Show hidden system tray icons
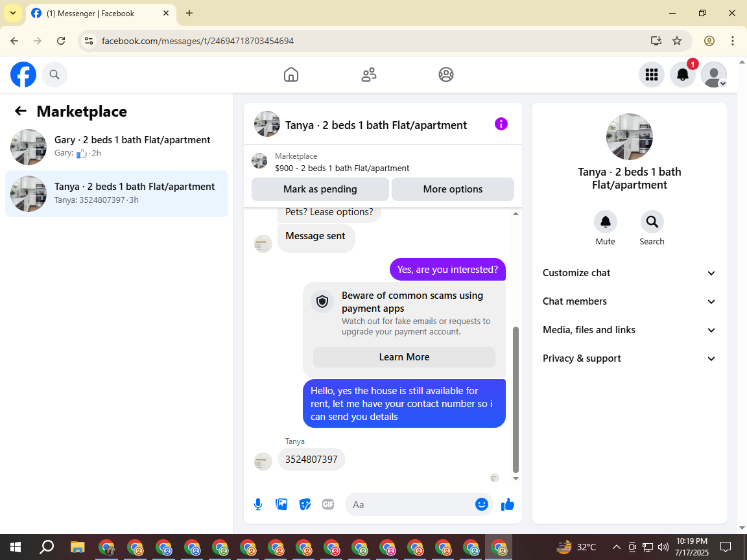 (617, 547)
